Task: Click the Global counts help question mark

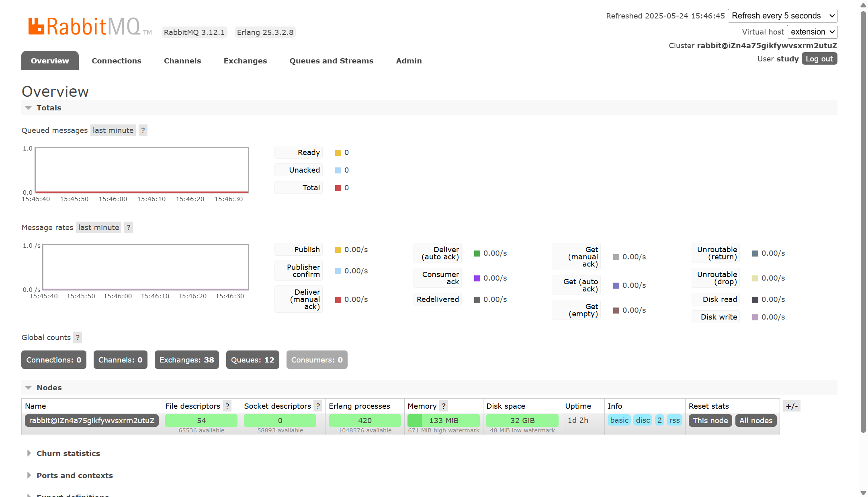Action: coord(78,337)
